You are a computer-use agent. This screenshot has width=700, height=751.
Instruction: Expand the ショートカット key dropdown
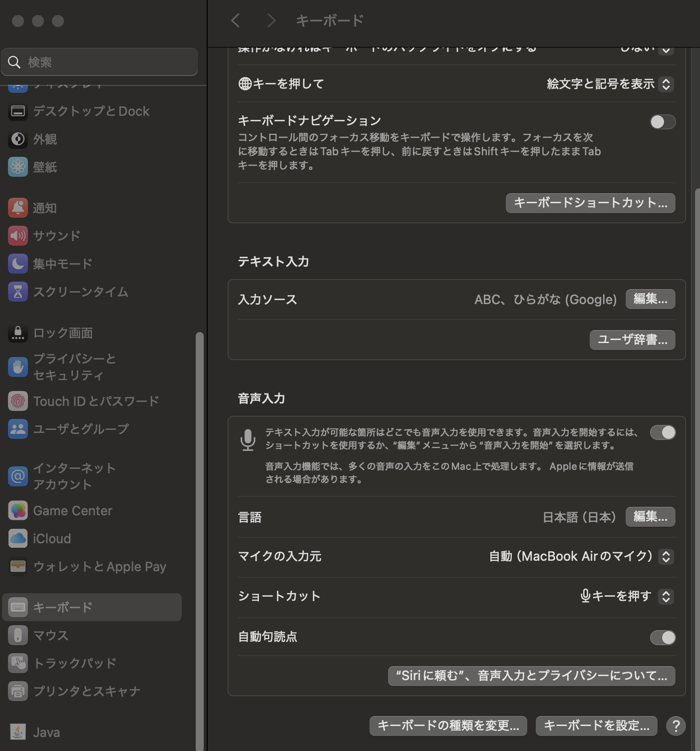pyautogui.click(x=626, y=596)
